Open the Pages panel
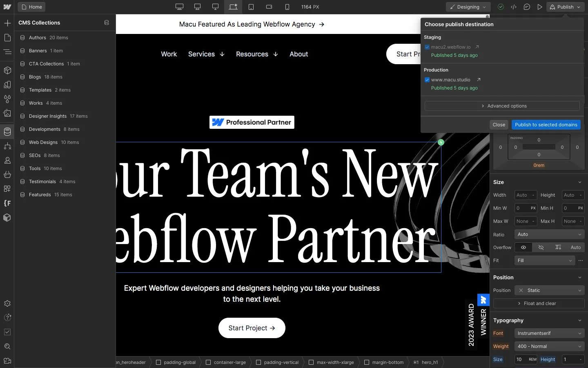 (x=7, y=38)
